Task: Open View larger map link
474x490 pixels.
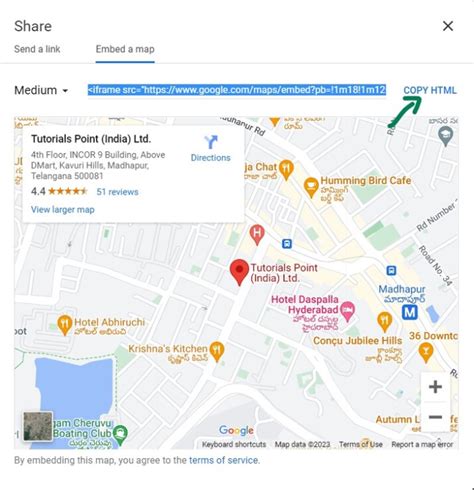Action: [63, 210]
